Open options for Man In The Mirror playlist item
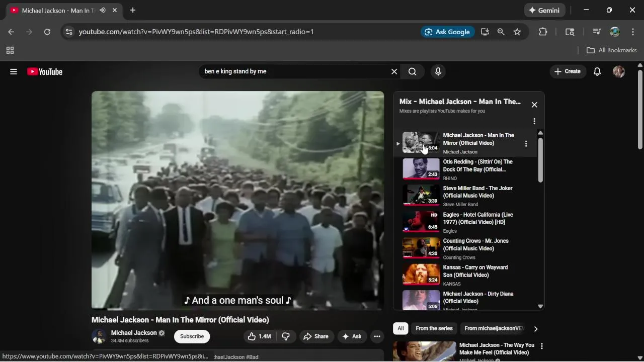 tap(526, 143)
